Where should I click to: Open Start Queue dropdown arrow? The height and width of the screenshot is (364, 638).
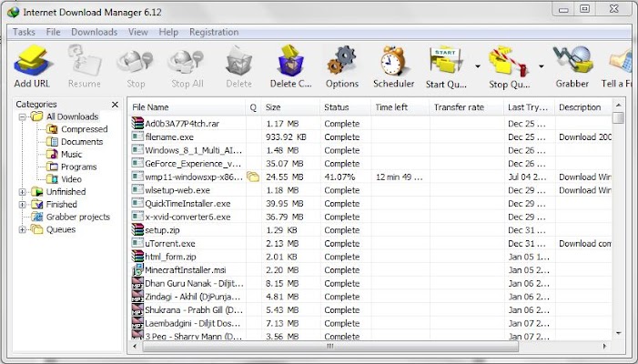(x=478, y=66)
